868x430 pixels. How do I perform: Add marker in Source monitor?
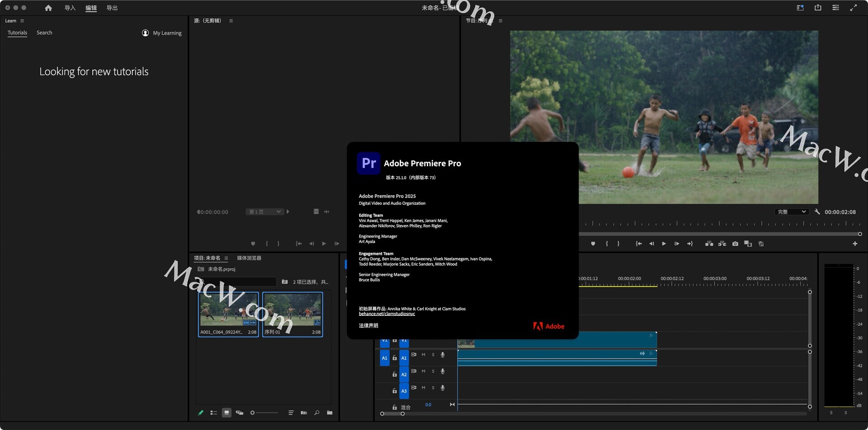[253, 243]
